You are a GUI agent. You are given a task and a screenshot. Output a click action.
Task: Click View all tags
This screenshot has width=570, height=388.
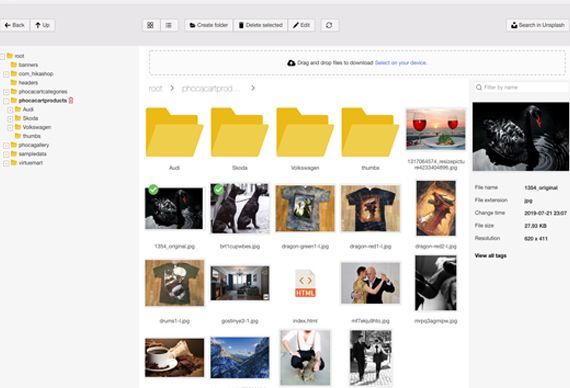click(x=490, y=256)
